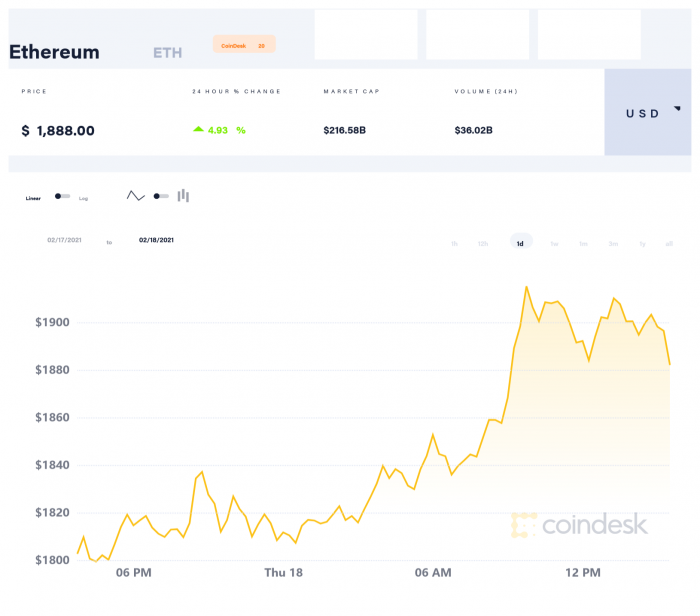Viewport: 700px width, 616px height.
Task: Click the candlestick bar chart icon
Action: 184,196
